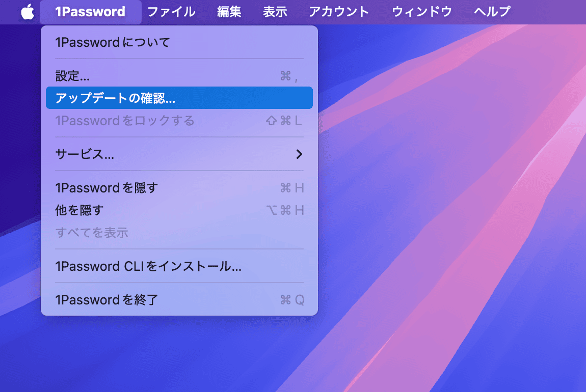
Task: Open the ヘルプ menu
Action: (492, 12)
